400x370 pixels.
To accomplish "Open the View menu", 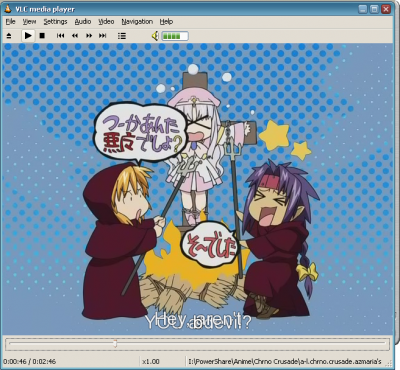I will (29, 22).
